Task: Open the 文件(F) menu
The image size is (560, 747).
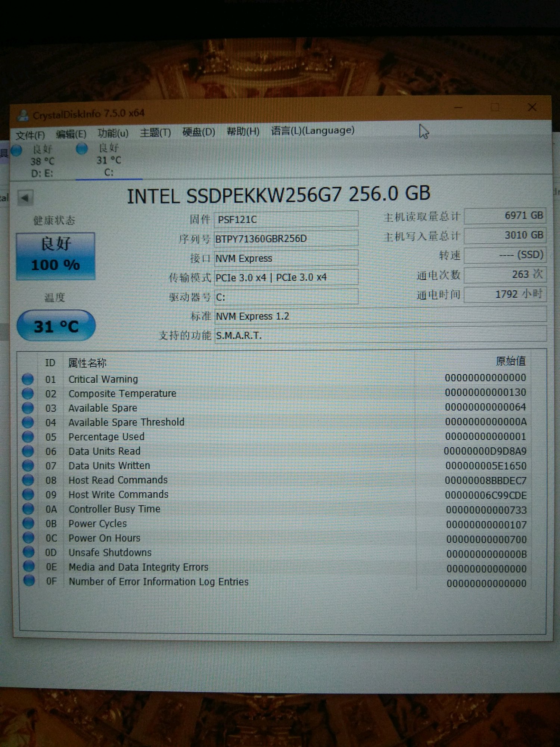Action: pos(30,135)
